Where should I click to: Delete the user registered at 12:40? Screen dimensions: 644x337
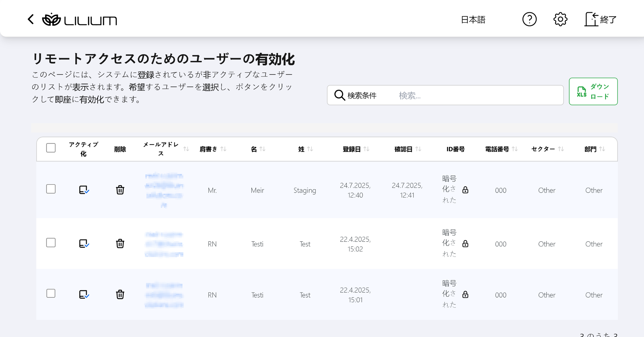[x=120, y=190]
